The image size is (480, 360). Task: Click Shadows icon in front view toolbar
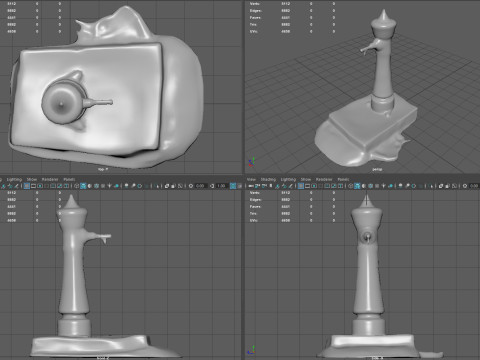[390, 186]
